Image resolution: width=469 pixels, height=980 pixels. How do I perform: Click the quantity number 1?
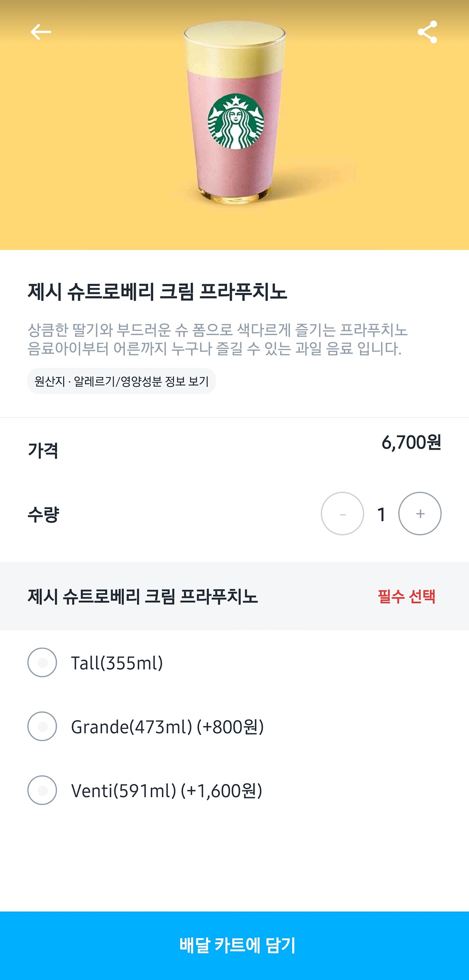[381, 515]
